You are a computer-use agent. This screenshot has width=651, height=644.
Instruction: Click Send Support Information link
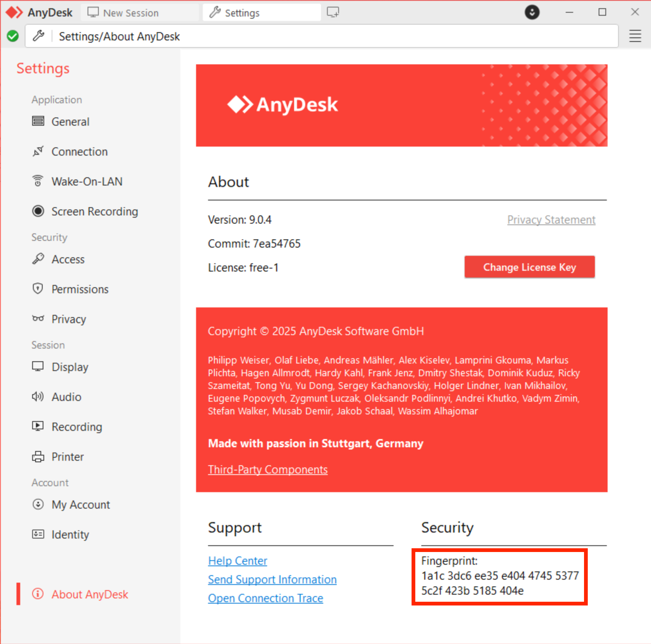pos(272,580)
